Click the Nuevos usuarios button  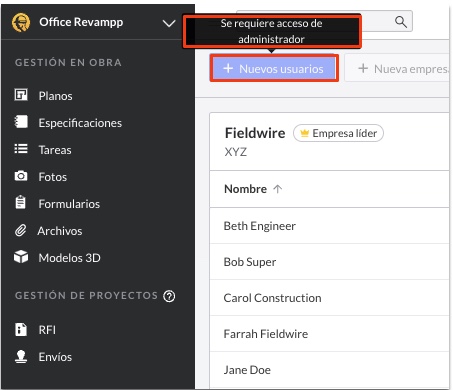tap(274, 69)
